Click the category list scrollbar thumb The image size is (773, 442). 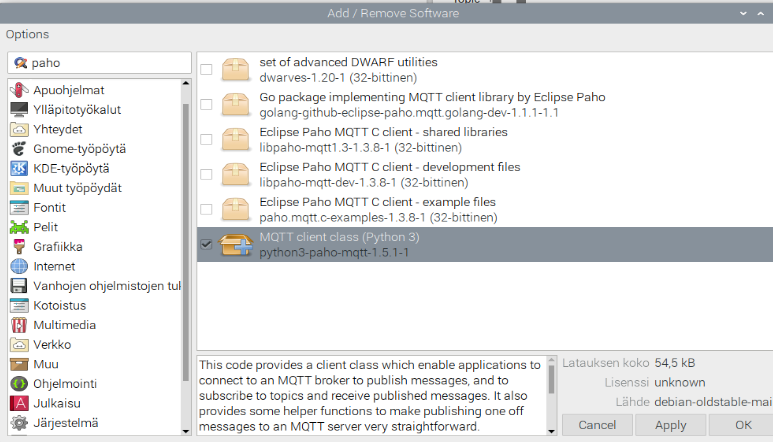[x=186, y=242]
